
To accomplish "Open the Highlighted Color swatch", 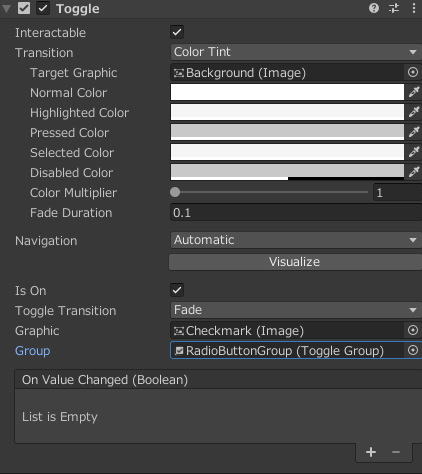I will 287,112.
